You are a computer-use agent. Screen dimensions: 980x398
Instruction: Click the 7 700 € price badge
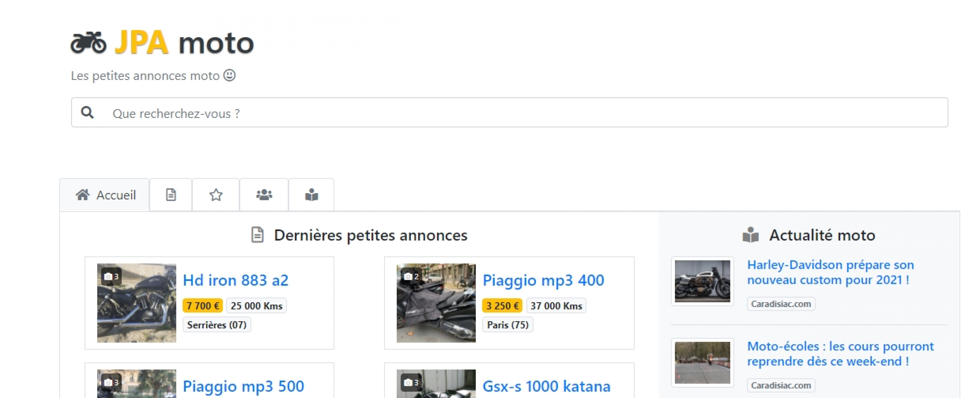coord(203,306)
